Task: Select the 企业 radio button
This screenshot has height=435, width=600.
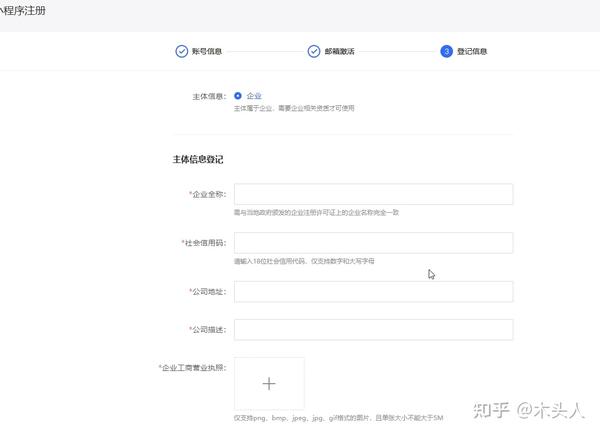Action: (238, 96)
